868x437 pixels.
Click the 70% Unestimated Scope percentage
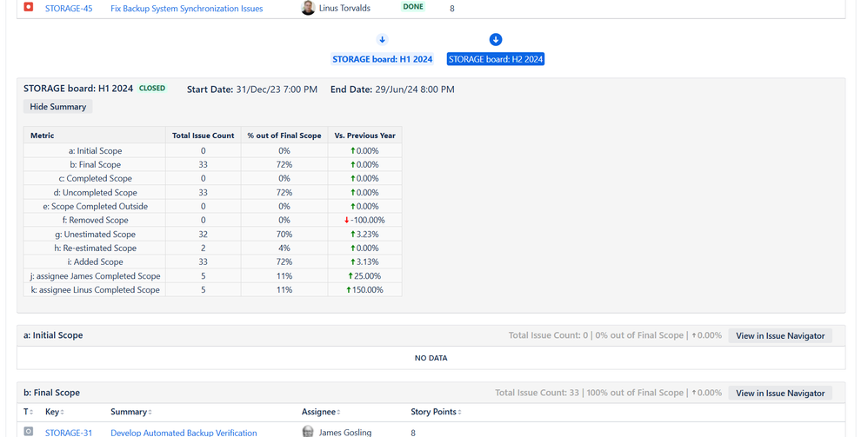pos(284,234)
